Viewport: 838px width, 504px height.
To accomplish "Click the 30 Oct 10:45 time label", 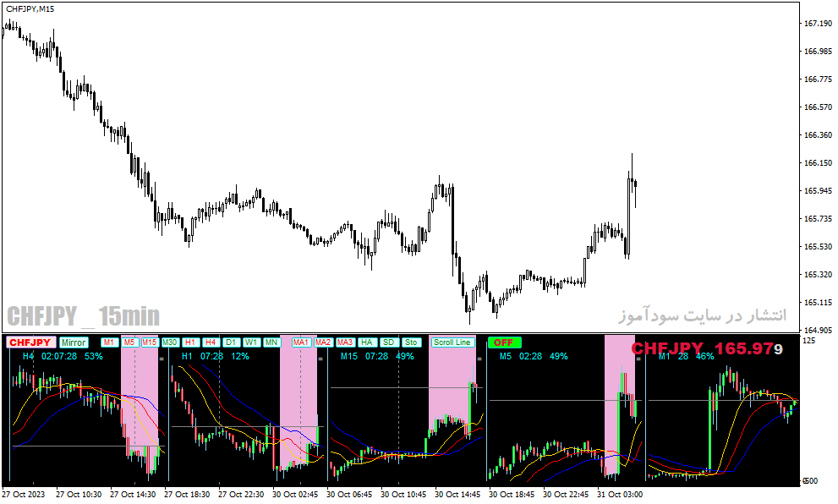I will click(403, 495).
